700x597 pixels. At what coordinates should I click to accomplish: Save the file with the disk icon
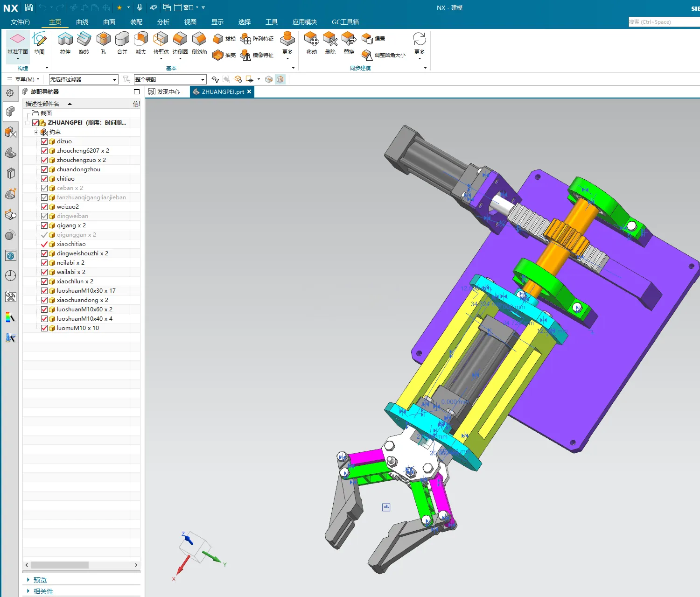29,7
